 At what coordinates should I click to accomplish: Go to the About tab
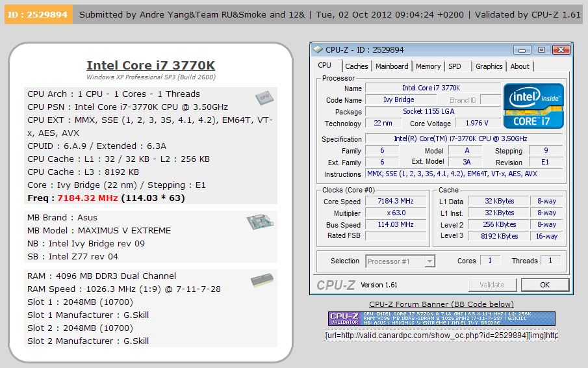519,66
